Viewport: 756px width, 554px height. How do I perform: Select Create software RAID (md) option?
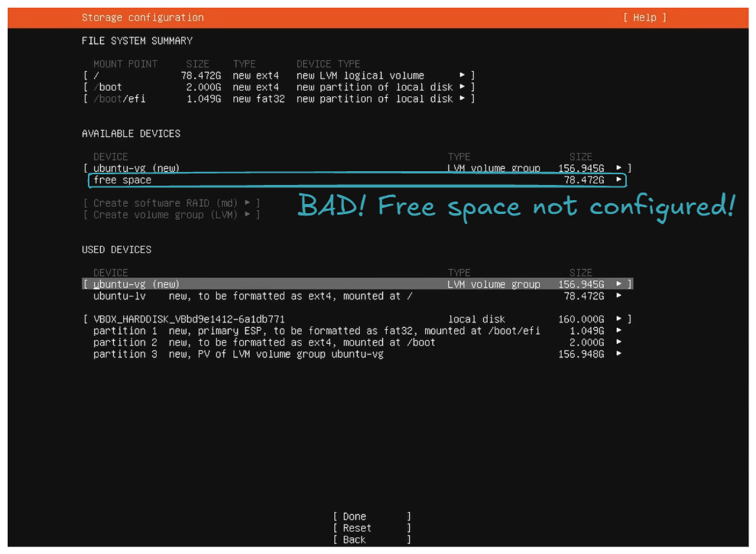(x=171, y=203)
